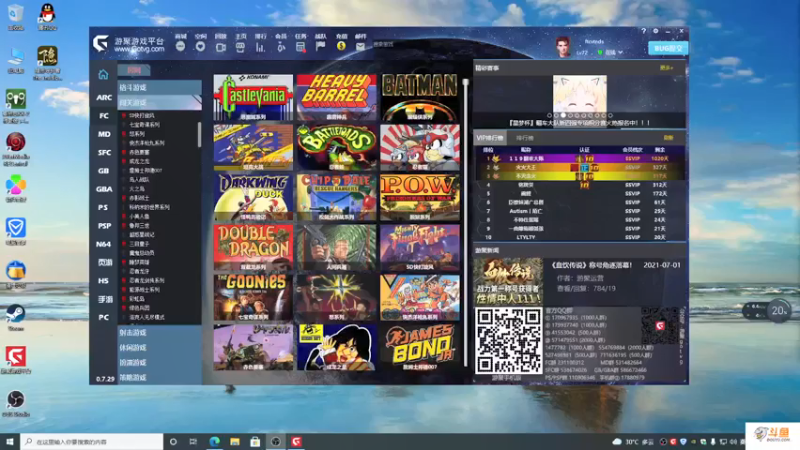Expand the category below 休闲游戏
This screenshot has height=450, width=800.
click(x=160, y=362)
